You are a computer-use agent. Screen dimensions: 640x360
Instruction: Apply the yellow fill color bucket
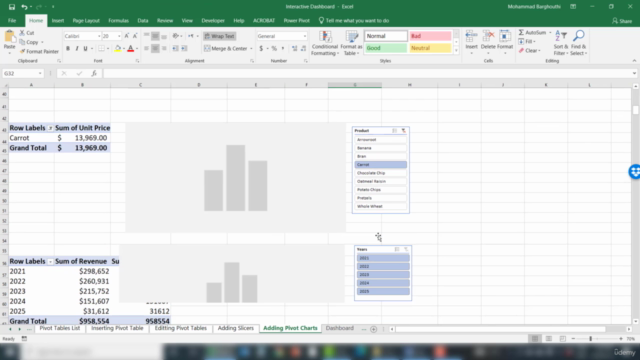[118, 49]
